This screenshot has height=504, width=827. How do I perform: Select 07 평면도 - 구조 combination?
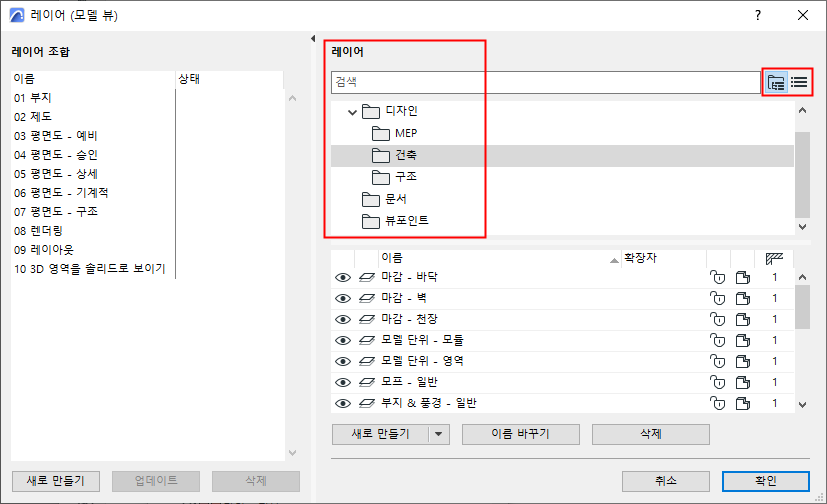pyautogui.click(x=55, y=212)
